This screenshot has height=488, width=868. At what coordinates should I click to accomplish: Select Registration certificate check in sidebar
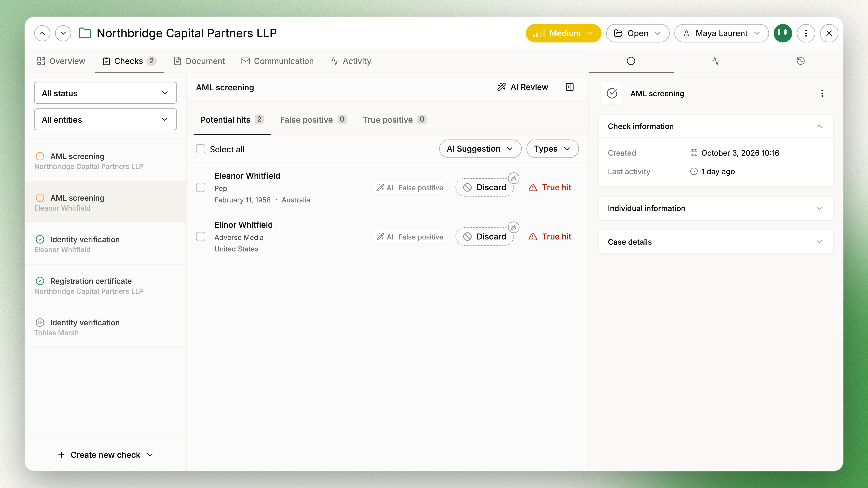[x=106, y=286]
